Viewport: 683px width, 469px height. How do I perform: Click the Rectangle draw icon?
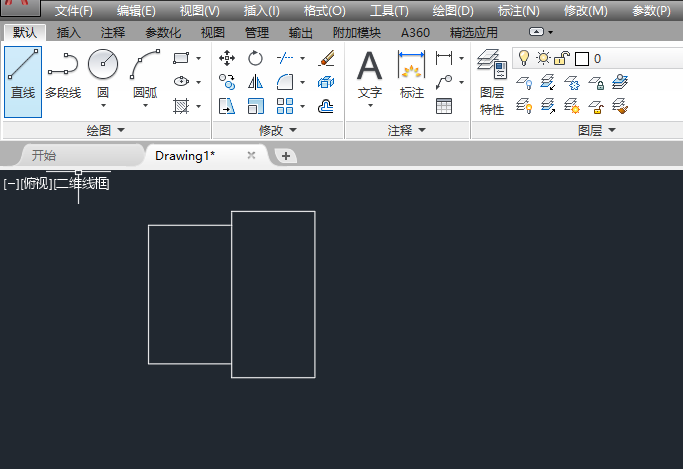[x=181, y=58]
